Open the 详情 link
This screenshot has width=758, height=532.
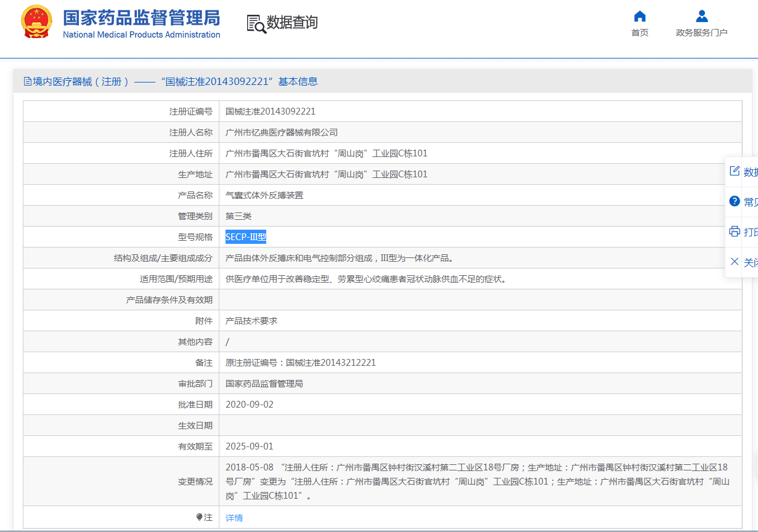coord(234,518)
